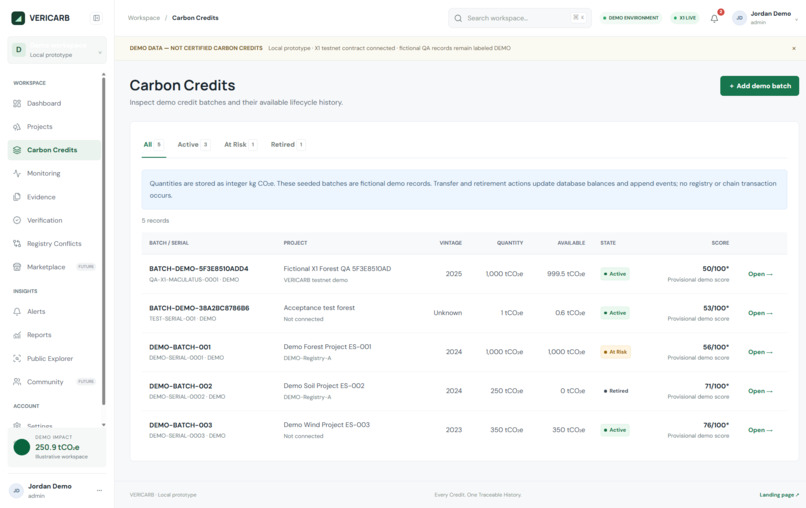Open the Monitoring section
806x508 pixels.
[x=54, y=173]
